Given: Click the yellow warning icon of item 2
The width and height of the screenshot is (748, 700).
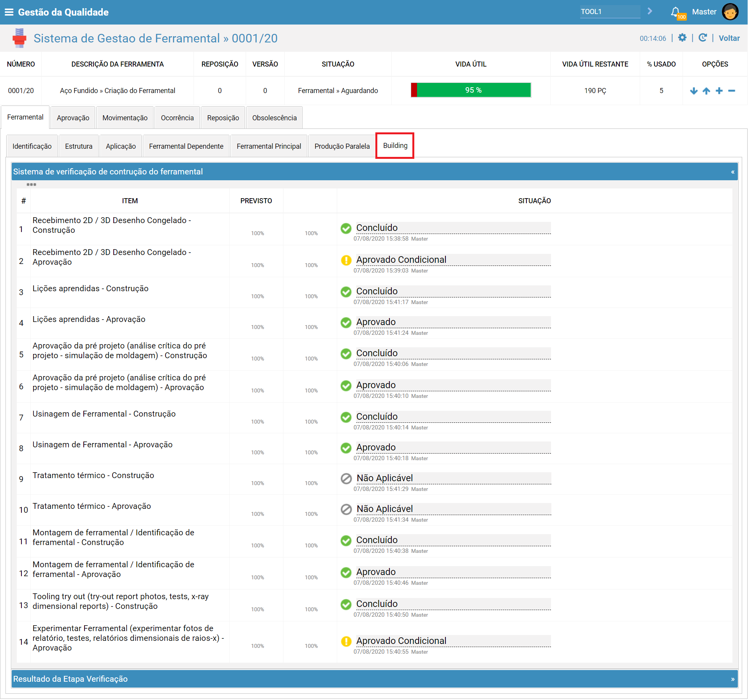Looking at the screenshot, I should pos(346,260).
